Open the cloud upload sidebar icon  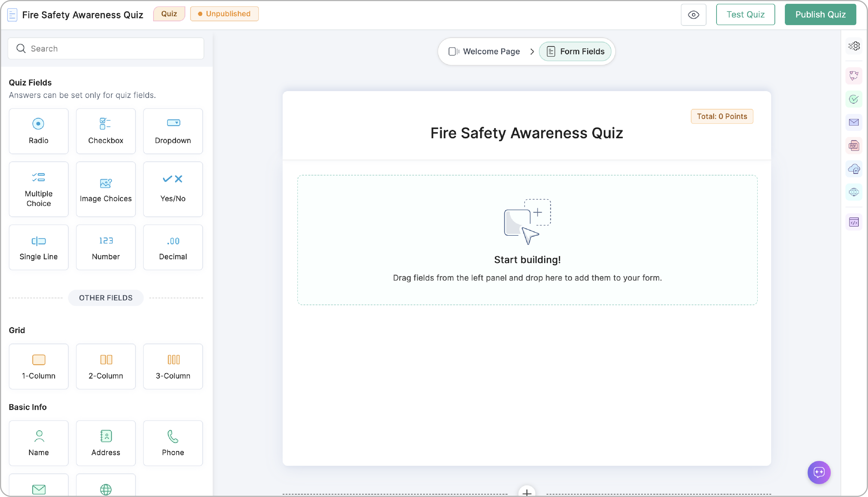[x=854, y=169]
